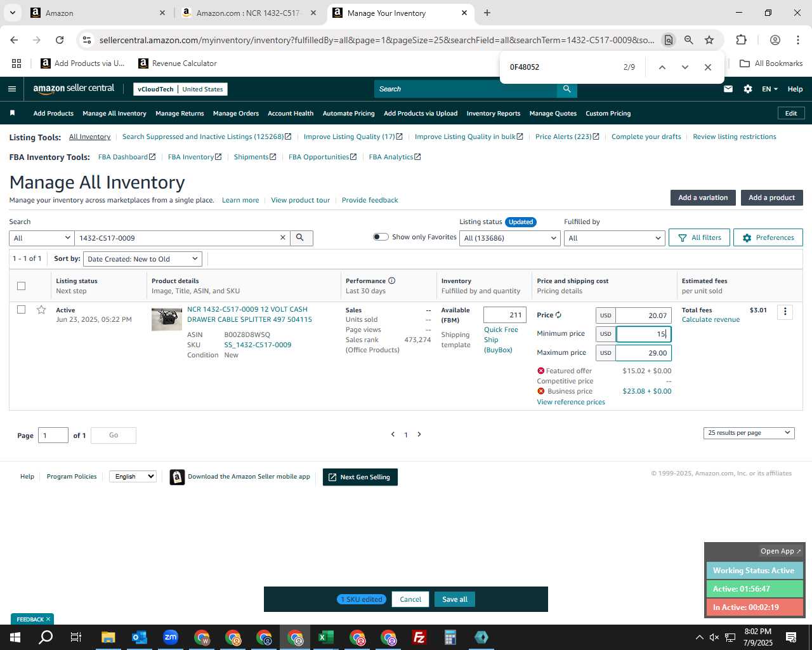Screen dimensions: 812x650
Task: Click the bookmark flag icon on navigation bar
Action: pyautogui.click(x=12, y=113)
